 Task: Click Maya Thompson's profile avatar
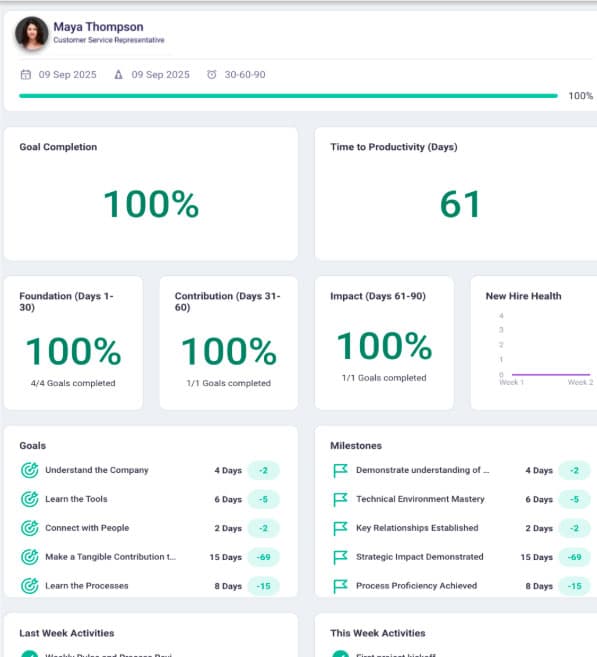(31, 33)
